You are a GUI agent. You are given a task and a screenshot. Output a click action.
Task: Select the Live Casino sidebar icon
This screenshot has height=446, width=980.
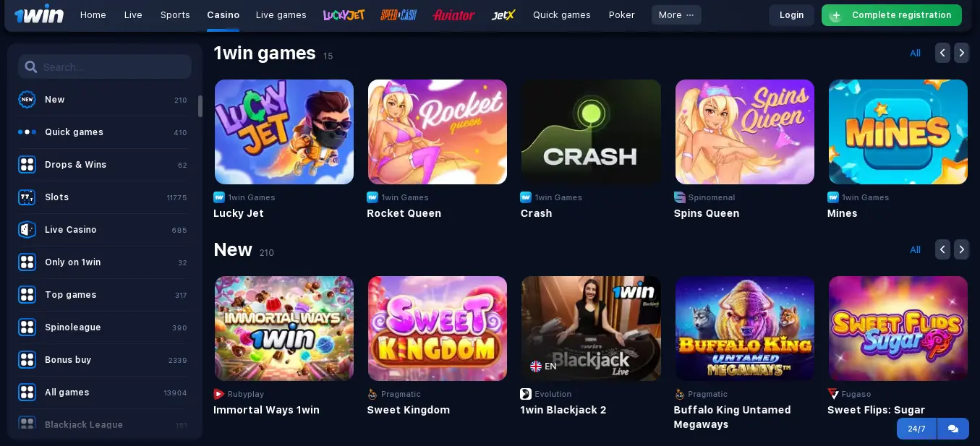pos(27,230)
